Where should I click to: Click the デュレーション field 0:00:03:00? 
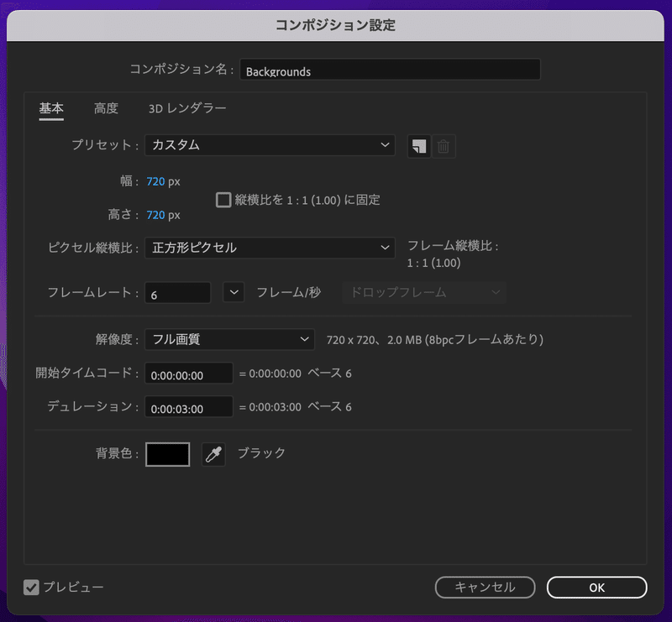pos(188,406)
